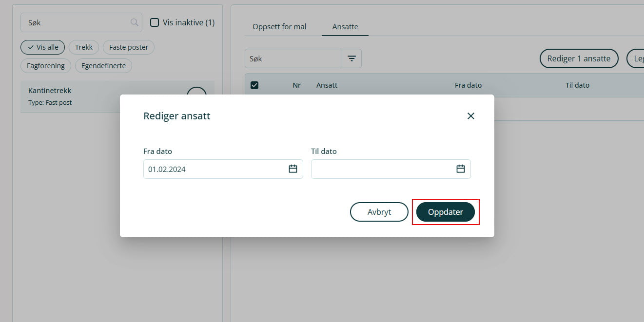The width and height of the screenshot is (644, 322).
Task: Filter by the Fagforening chip
Action: click(x=46, y=66)
